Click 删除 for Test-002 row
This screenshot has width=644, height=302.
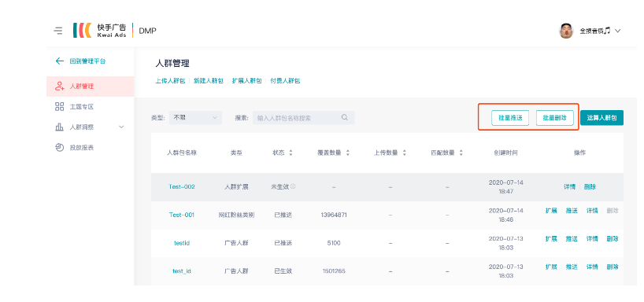(590, 186)
